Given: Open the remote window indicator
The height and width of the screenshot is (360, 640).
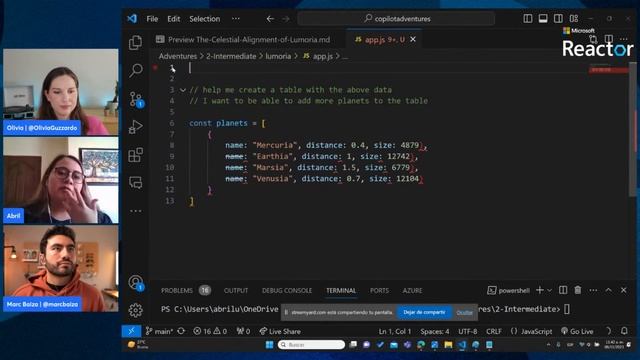Looking at the screenshot, I should click(131, 331).
